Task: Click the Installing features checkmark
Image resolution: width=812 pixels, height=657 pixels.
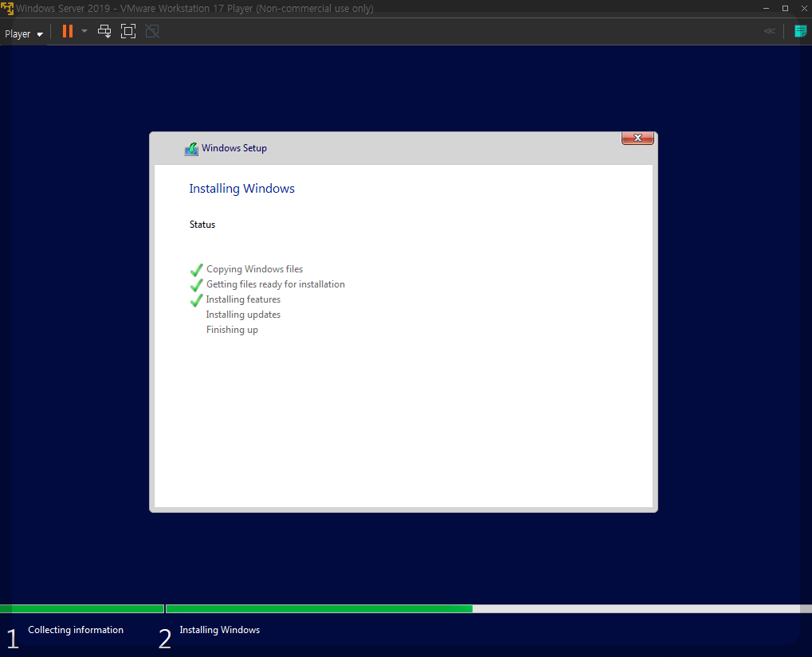Action: pyautogui.click(x=196, y=300)
